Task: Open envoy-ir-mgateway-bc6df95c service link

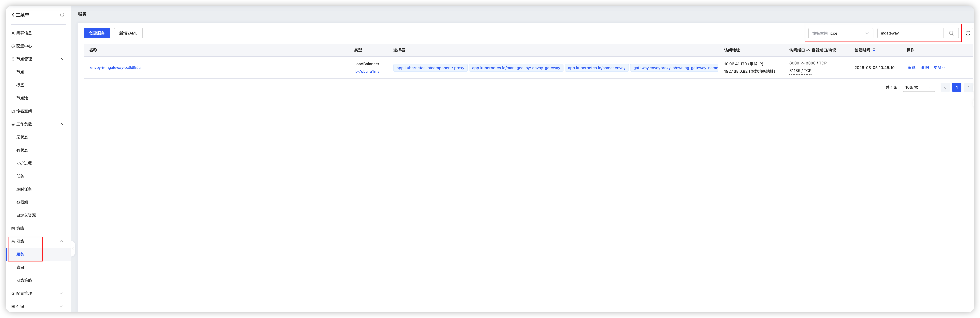Action: point(115,68)
